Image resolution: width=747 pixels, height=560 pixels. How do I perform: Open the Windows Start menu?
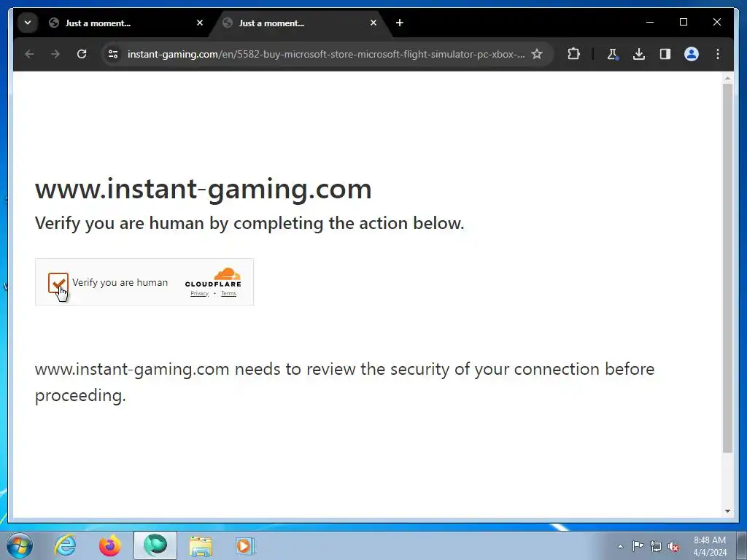[x=20, y=545]
